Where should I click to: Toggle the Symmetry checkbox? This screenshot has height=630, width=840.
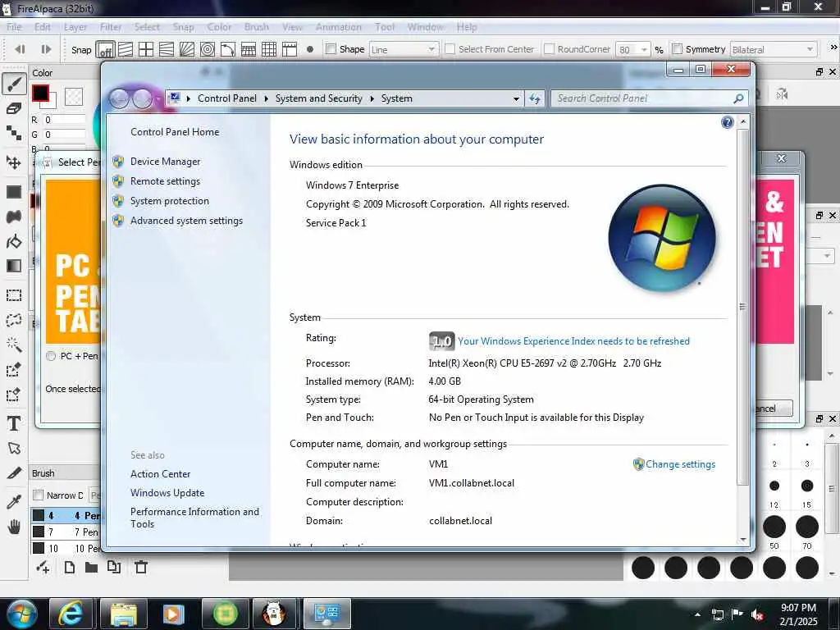click(x=677, y=49)
